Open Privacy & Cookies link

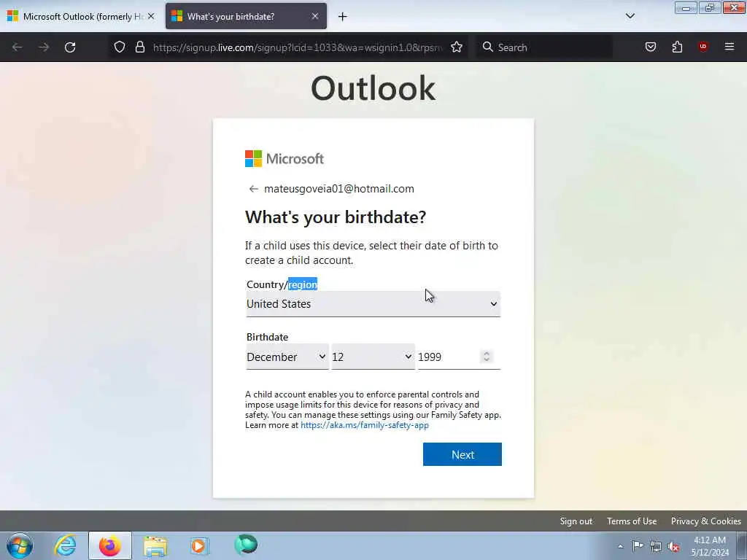click(x=705, y=521)
